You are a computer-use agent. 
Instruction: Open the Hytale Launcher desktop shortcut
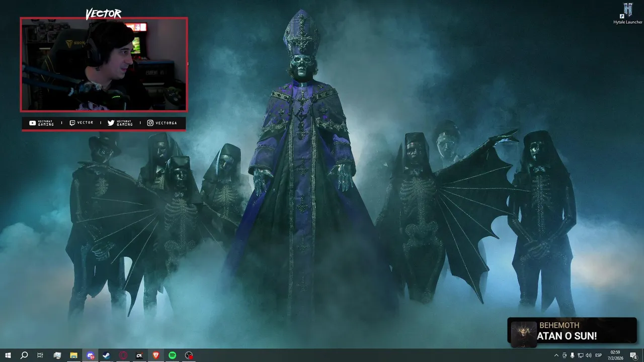click(x=627, y=14)
